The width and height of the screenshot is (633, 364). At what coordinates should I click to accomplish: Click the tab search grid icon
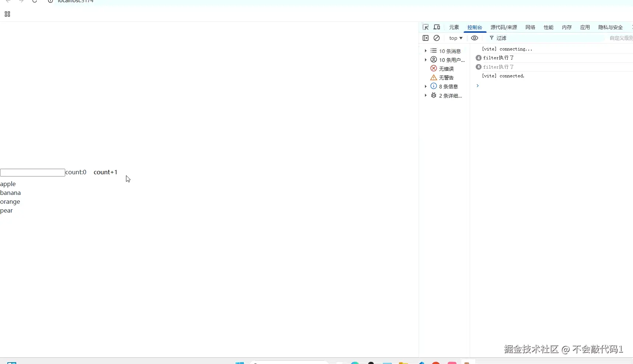point(7,14)
